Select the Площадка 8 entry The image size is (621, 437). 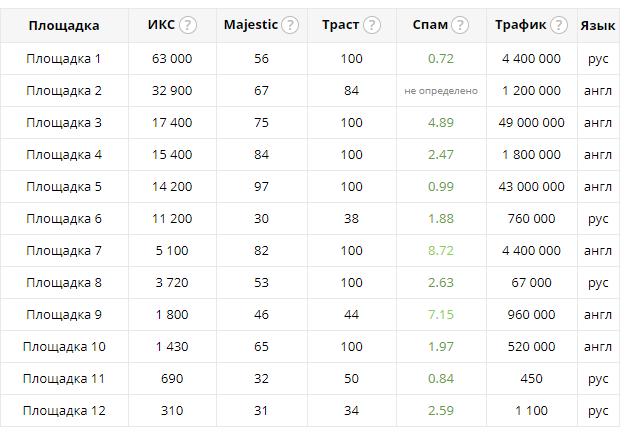click(64, 283)
